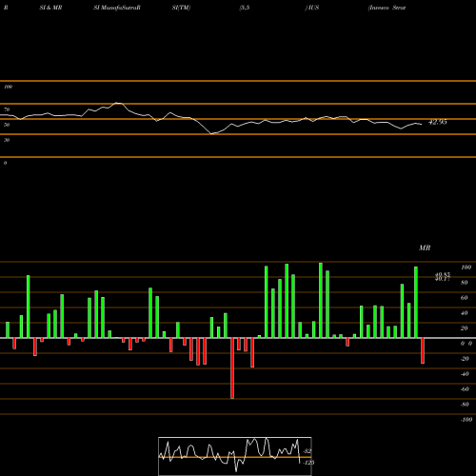Click the ')IUS' header text
Viewport: 476px width, 476px height.
point(312,8)
